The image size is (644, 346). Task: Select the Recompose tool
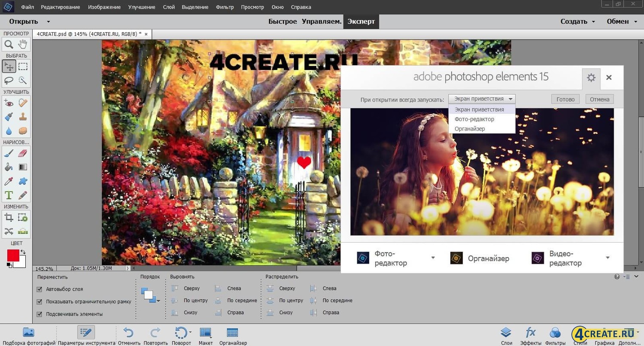tap(23, 218)
